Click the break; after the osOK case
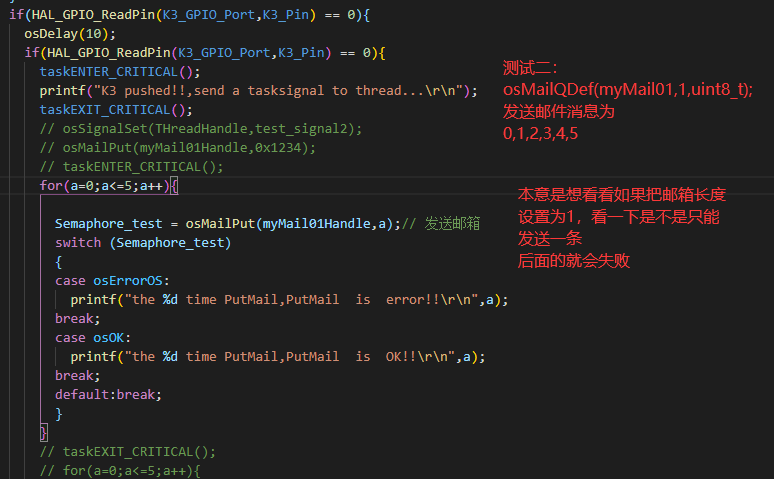 [x=77, y=376]
